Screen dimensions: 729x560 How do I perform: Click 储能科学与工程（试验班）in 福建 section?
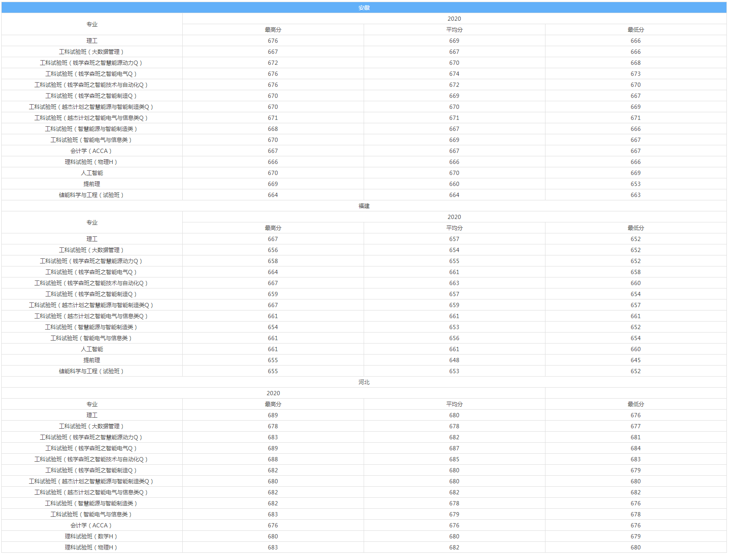(x=91, y=371)
